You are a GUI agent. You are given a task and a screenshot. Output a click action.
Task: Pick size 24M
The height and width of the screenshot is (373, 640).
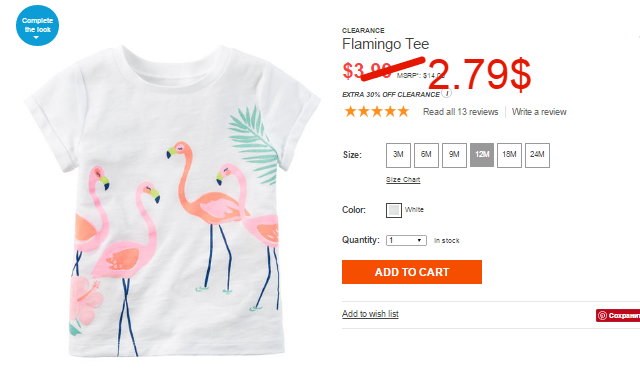click(537, 155)
